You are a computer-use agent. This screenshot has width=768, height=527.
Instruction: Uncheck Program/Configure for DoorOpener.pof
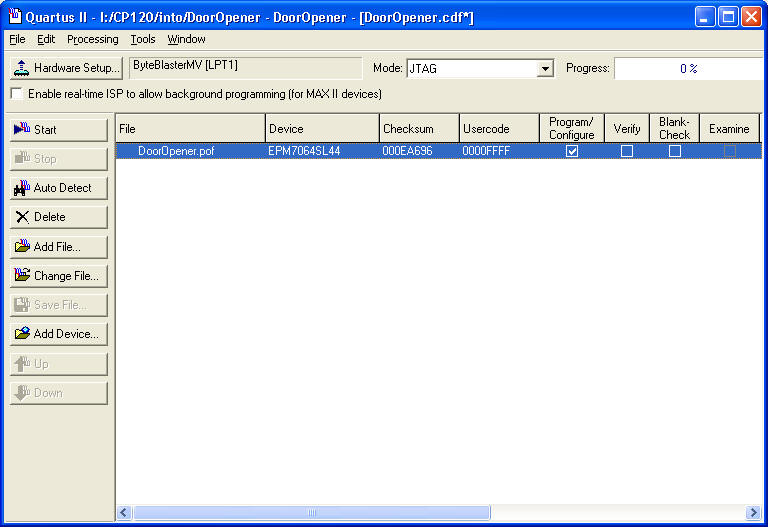[x=572, y=151]
